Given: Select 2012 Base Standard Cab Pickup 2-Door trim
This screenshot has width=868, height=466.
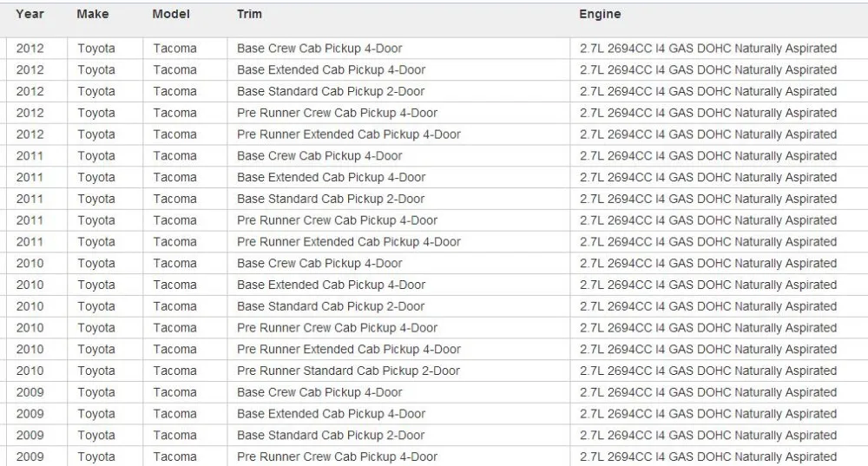Looking at the screenshot, I should 331,91.
